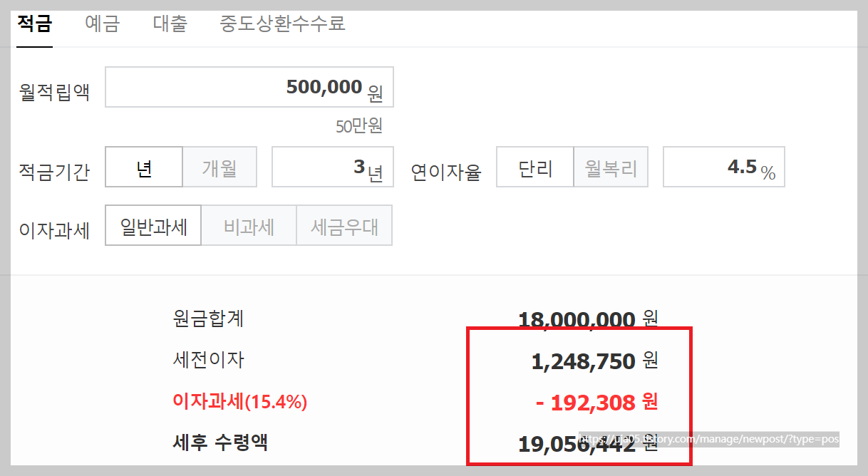The width and height of the screenshot is (868, 476).
Task: Click the 세전이자 value 1,248,750원
Action: pos(581,361)
